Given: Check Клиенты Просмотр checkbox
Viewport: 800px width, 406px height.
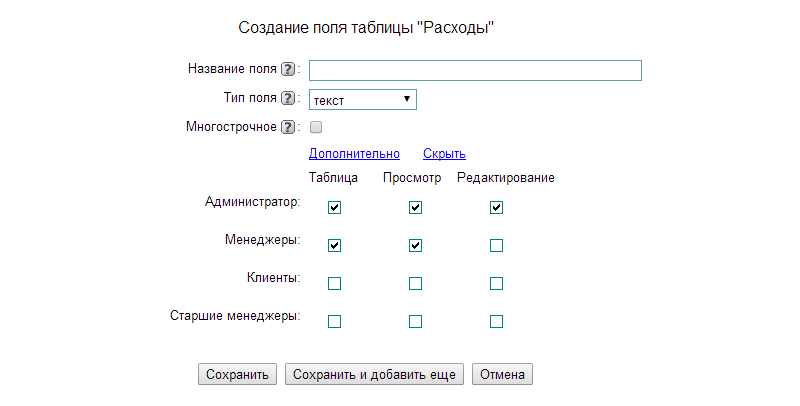Looking at the screenshot, I should pos(416,284).
